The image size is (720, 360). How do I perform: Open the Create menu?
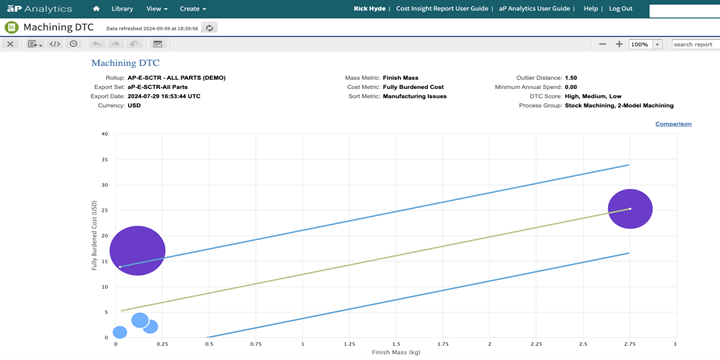click(193, 9)
